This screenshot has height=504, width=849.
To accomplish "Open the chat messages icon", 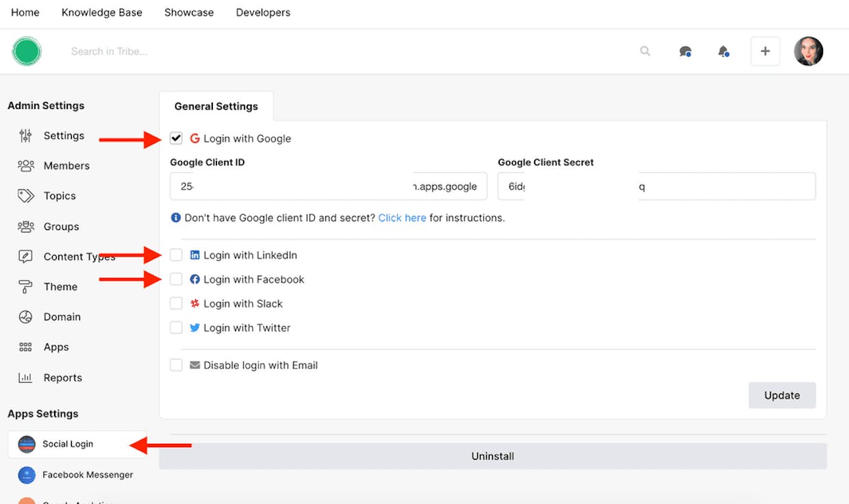I will [685, 51].
